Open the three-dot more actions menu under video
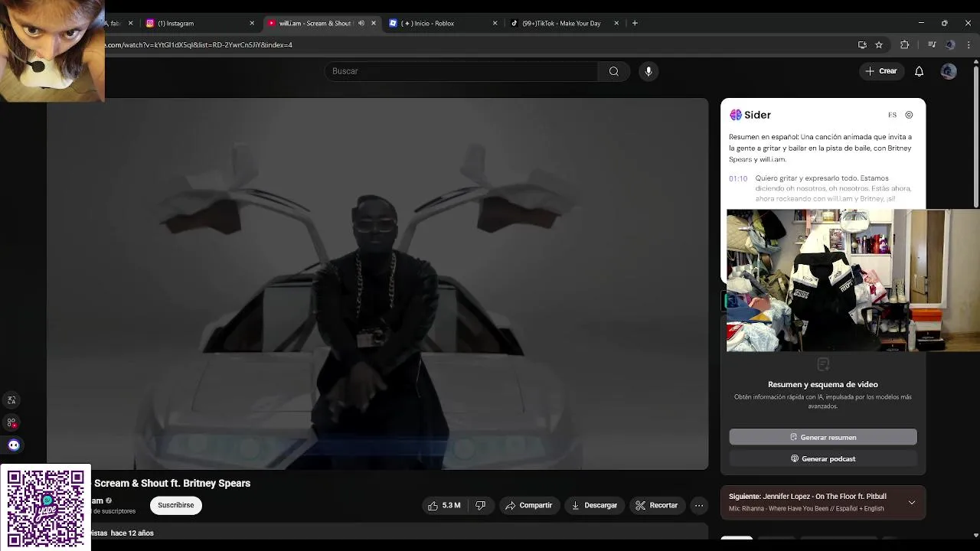The image size is (980, 551). click(x=699, y=505)
